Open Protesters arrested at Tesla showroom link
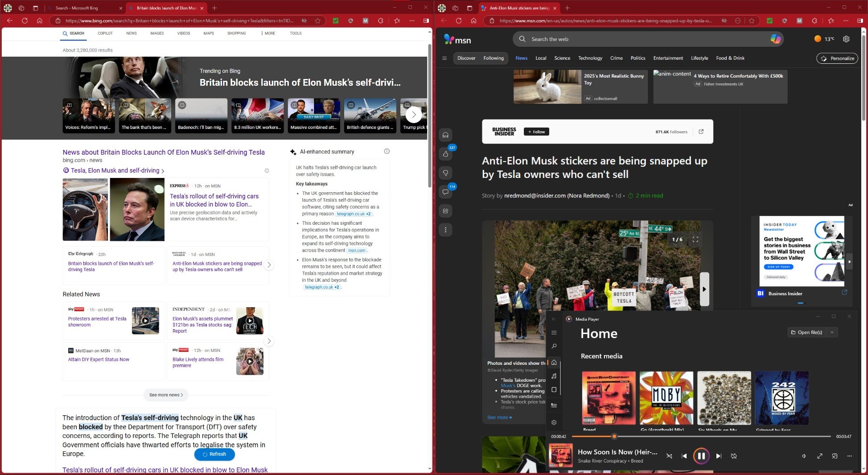 point(97,322)
